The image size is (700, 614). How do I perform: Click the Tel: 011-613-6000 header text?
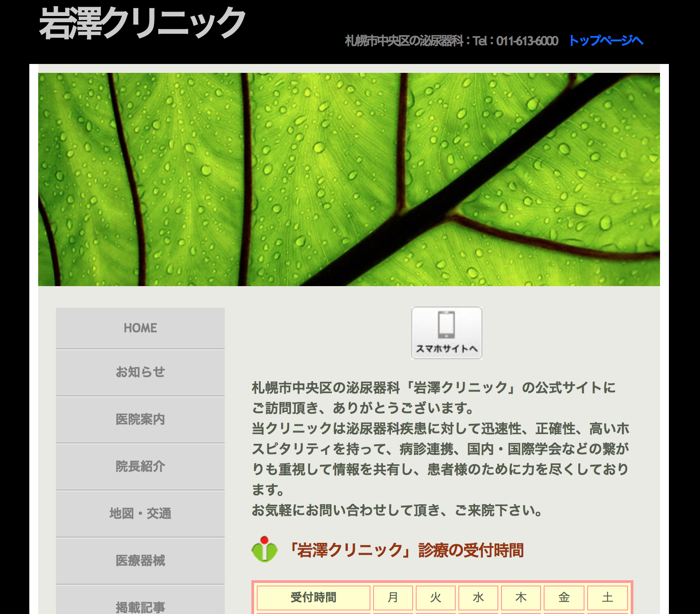coord(516,41)
